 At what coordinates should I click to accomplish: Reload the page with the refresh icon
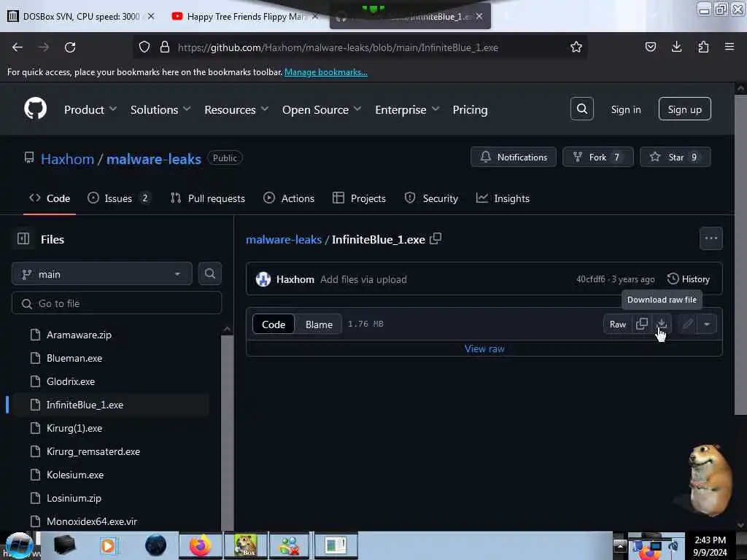point(70,47)
